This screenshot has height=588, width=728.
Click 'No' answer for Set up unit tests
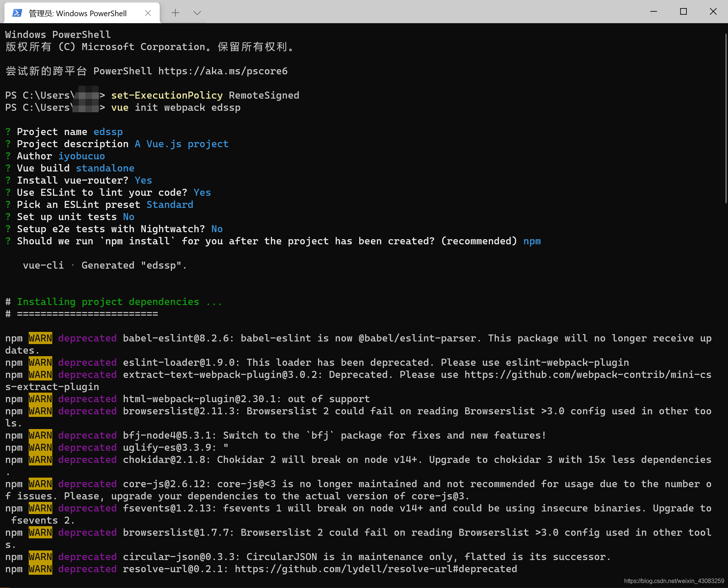[129, 217]
